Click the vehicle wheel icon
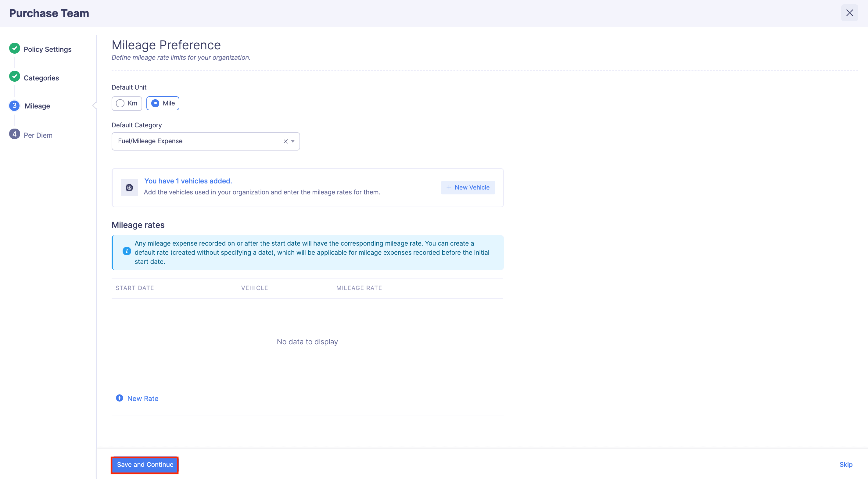Screen dimensions: 868x479 click(129, 188)
